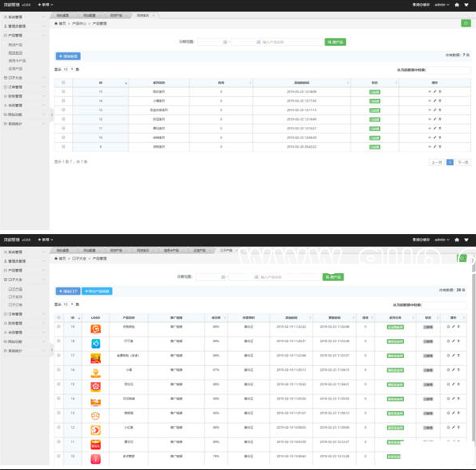Click the edit pencil icon for row ID 9
The image size is (476, 470).
pos(435,147)
